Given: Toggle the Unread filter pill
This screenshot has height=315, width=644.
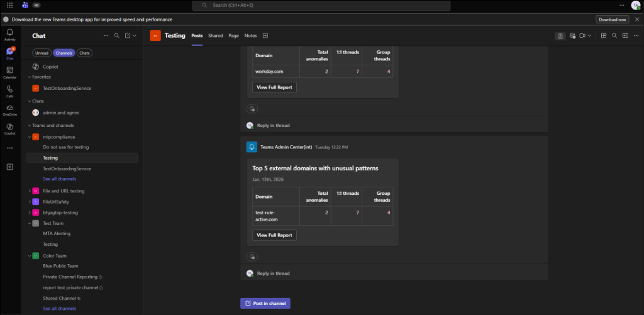Looking at the screenshot, I should pos(42,53).
